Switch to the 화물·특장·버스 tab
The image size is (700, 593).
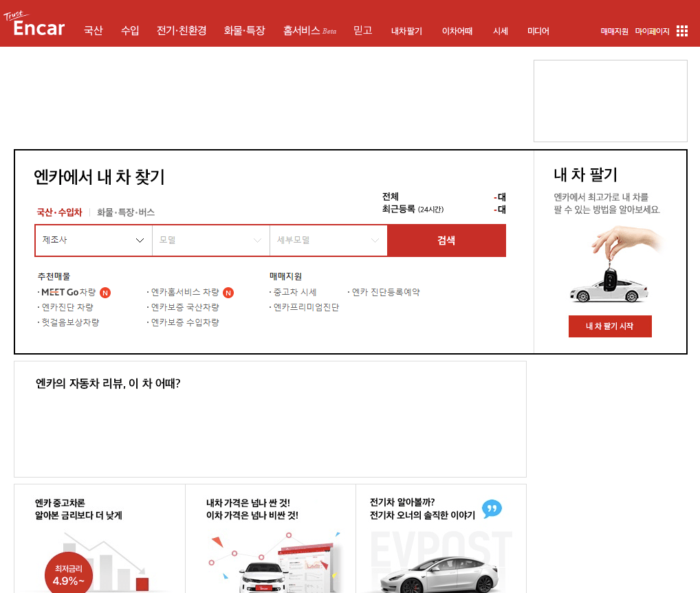126,212
